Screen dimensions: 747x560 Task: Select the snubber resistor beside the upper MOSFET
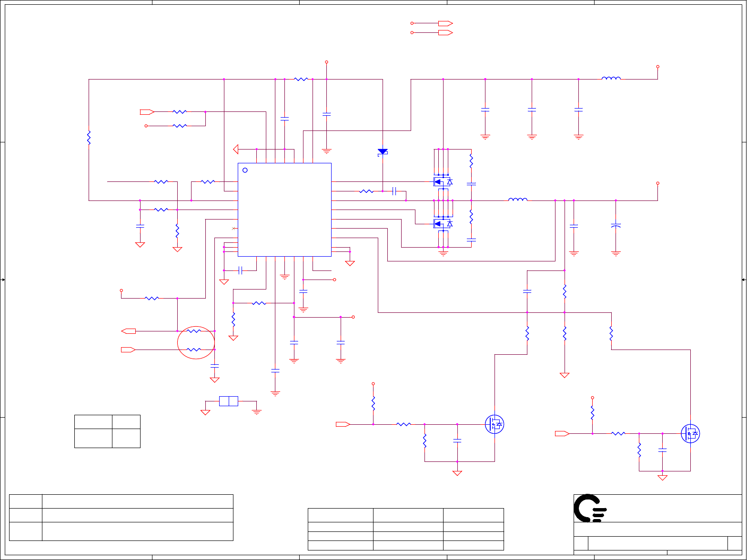click(x=471, y=161)
